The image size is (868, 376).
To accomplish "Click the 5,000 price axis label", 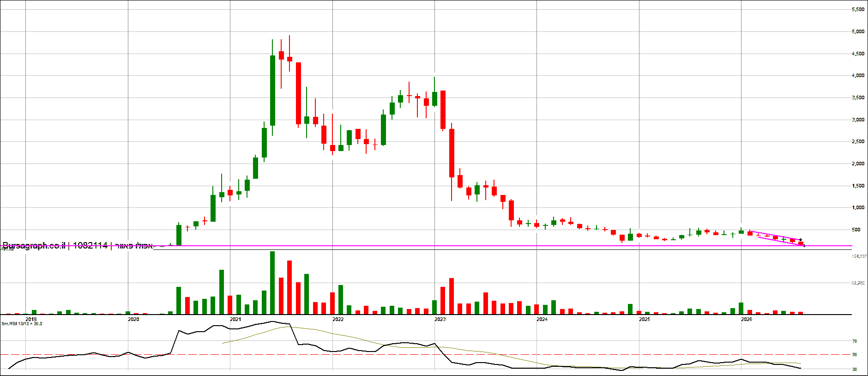I will pos(858,32).
